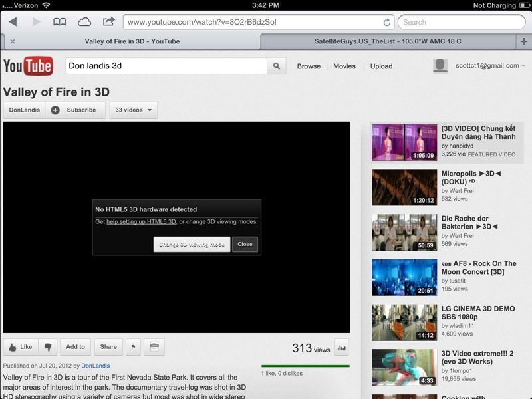Open the bookmarks book icon
532x399 pixels.
point(59,22)
